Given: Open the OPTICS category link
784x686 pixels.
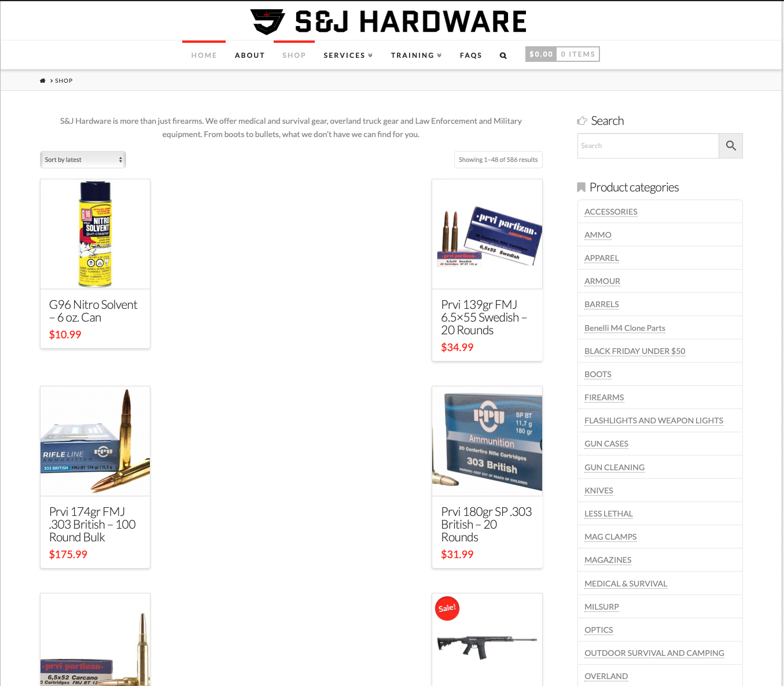Looking at the screenshot, I should [x=599, y=630].
